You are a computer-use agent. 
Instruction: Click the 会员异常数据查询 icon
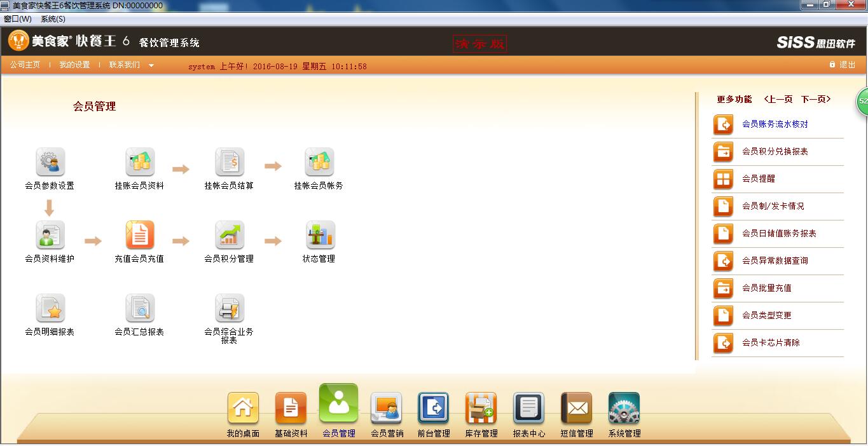coord(724,261)
